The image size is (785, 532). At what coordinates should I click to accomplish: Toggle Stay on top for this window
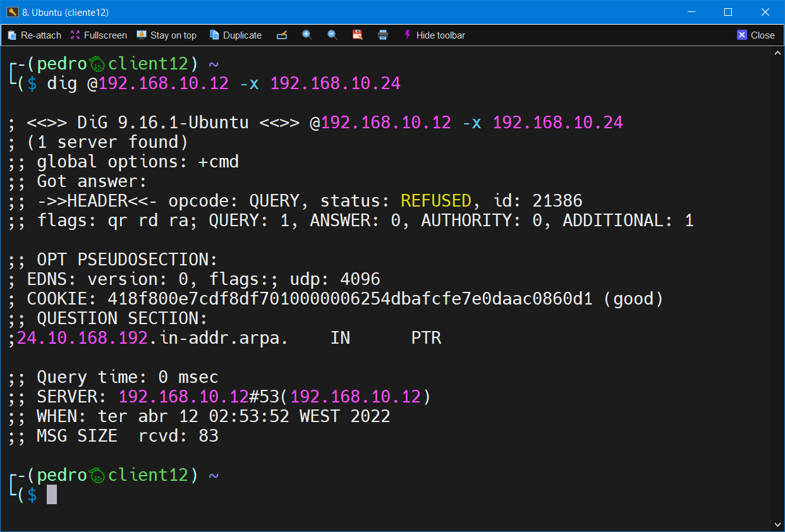tap(167, 35)
